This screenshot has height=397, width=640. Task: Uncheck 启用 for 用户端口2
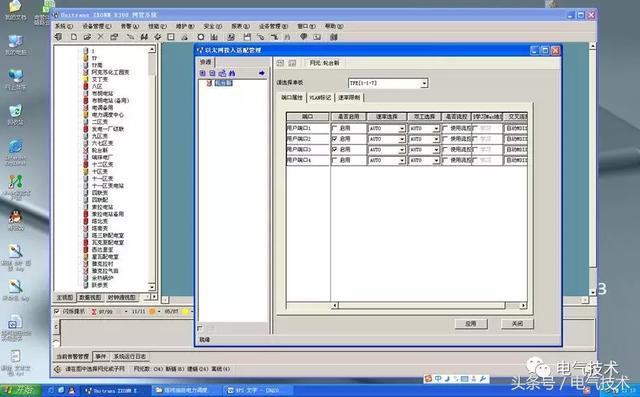pos(335,139)
